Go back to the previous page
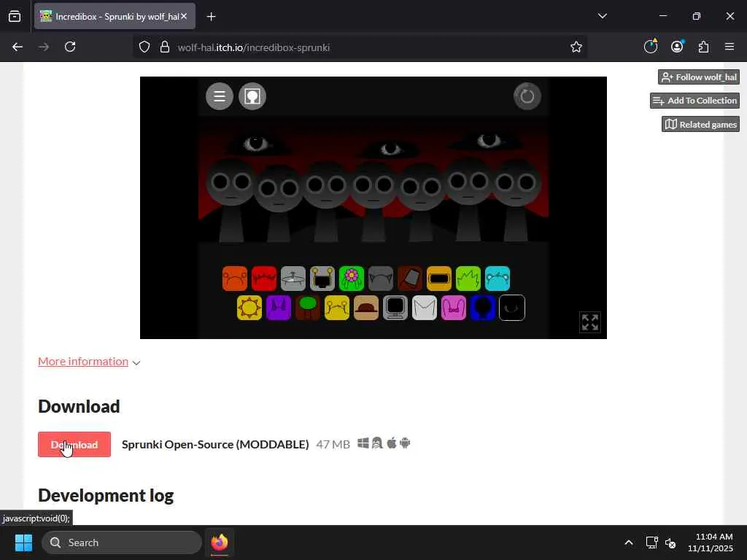Image resolution: width=747 pixels, height=560 pixels. 18,47
